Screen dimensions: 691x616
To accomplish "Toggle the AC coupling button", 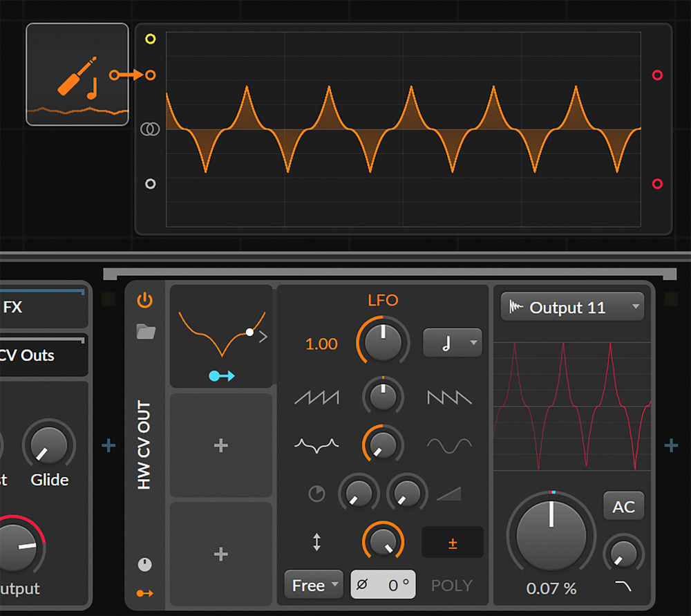I will [x=623, y=507].
